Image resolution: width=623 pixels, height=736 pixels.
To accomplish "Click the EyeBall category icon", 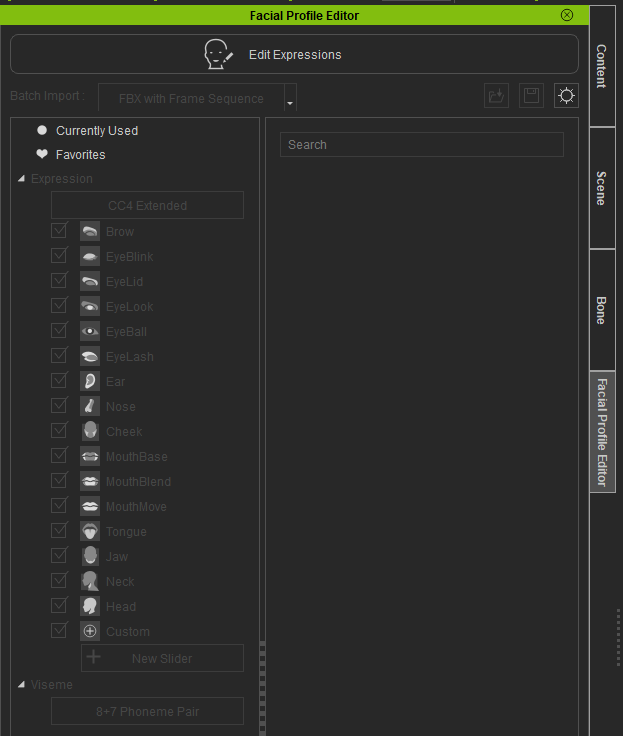I will [x=90, y=331].
